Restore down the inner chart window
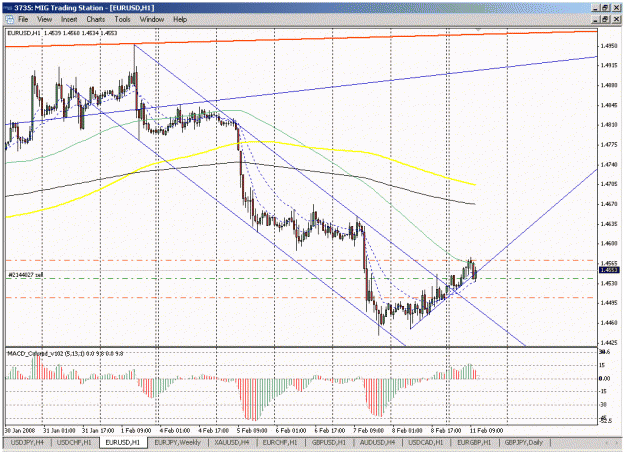625x452 pixels. (x=606, y=19)
